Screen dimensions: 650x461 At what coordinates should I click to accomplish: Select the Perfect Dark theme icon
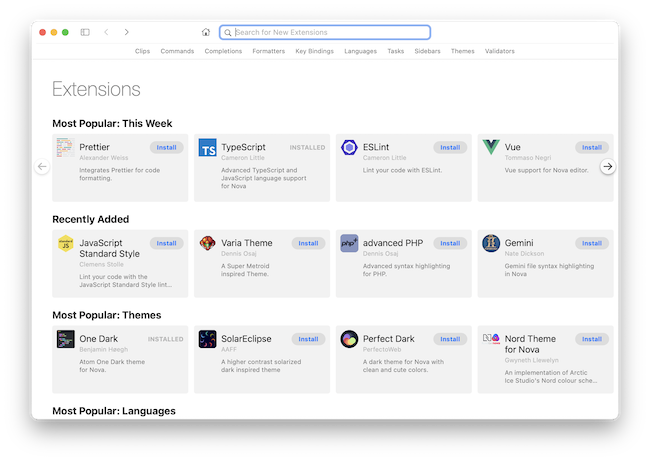coord(349,339)
